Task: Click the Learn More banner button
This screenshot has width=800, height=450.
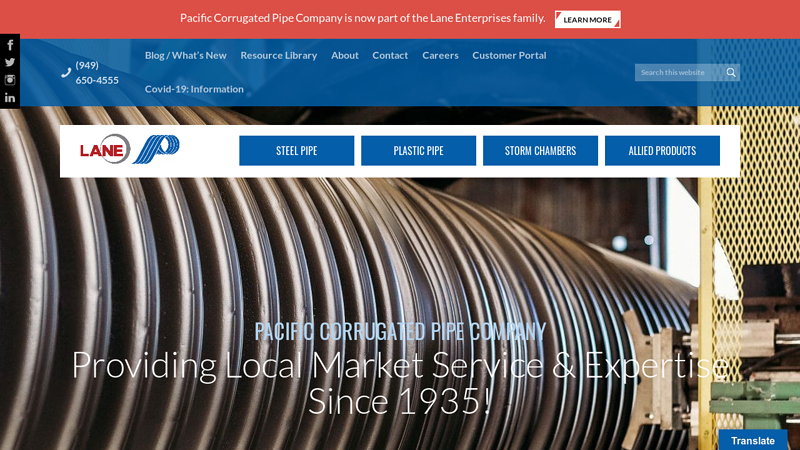Action: [587, 19]
